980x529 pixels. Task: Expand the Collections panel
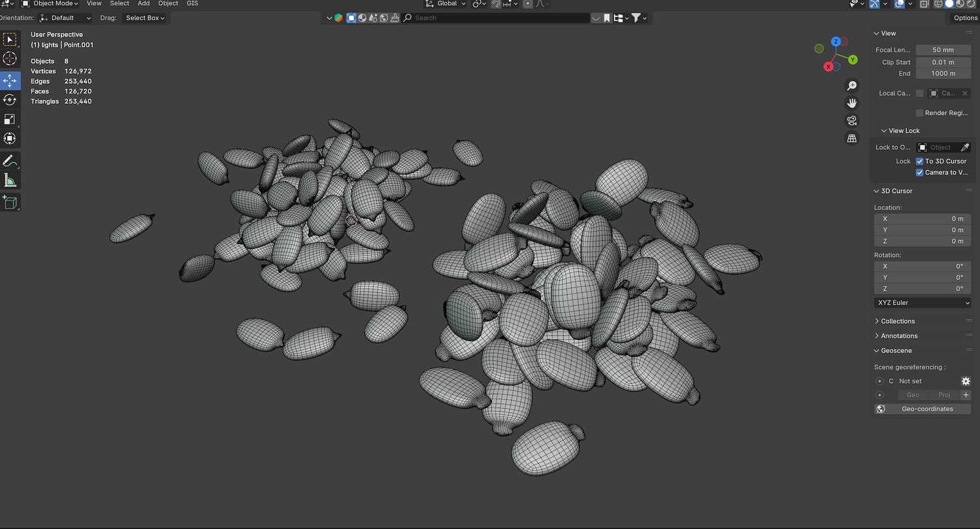pos(898,321)
